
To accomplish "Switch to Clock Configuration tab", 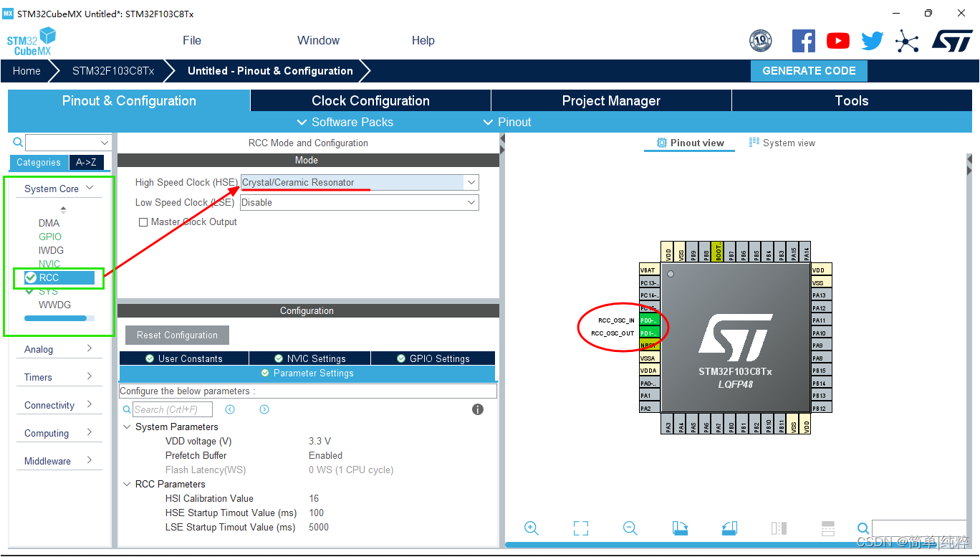I will [x=370, y=101].
